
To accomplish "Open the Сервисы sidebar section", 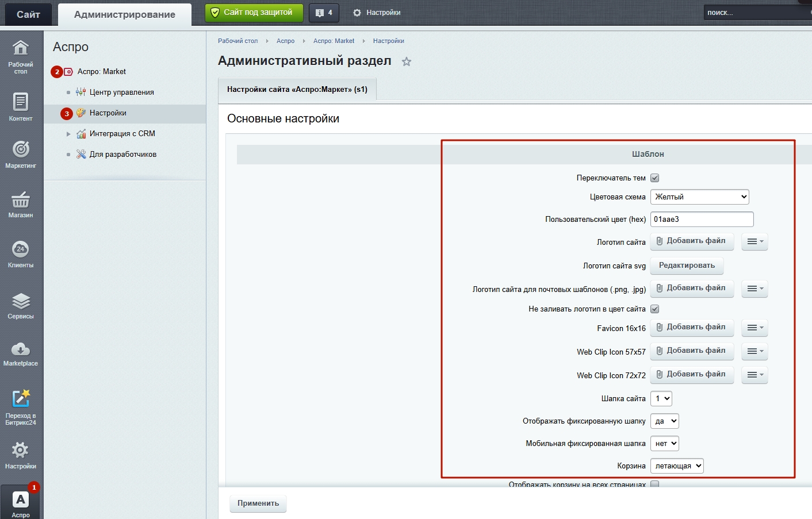I will [x=21, y=306].
